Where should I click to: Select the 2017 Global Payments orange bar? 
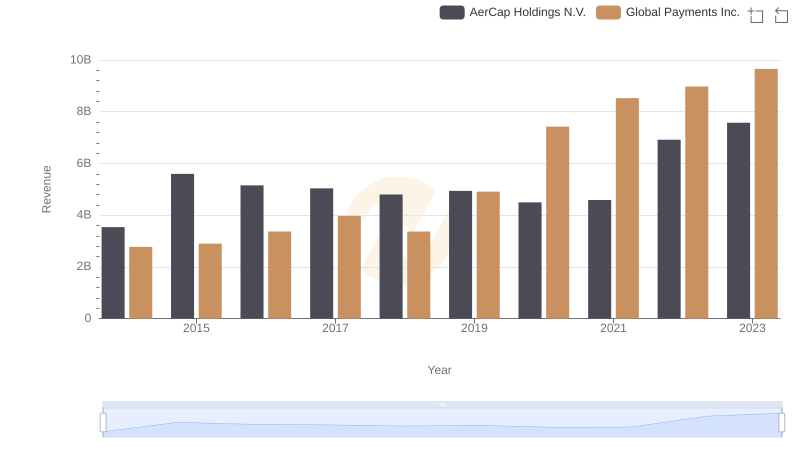pyautogui.click(x=349, y=267)
